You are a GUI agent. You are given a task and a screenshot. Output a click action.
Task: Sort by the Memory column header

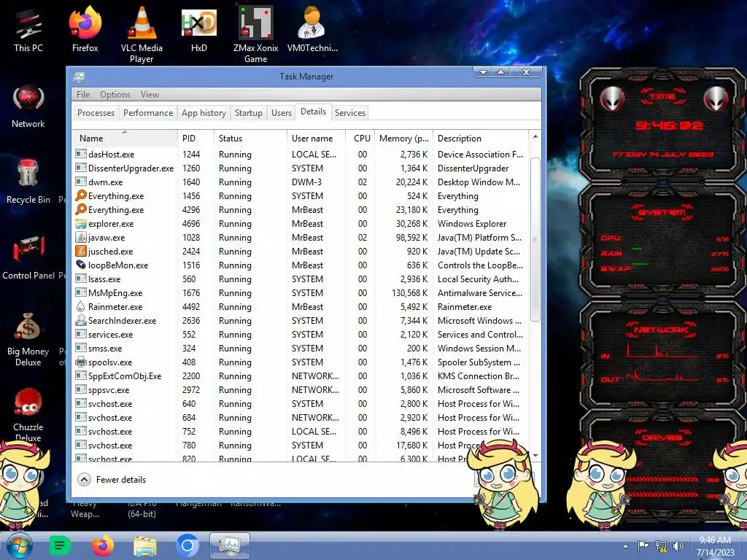[x=404, y=138]
